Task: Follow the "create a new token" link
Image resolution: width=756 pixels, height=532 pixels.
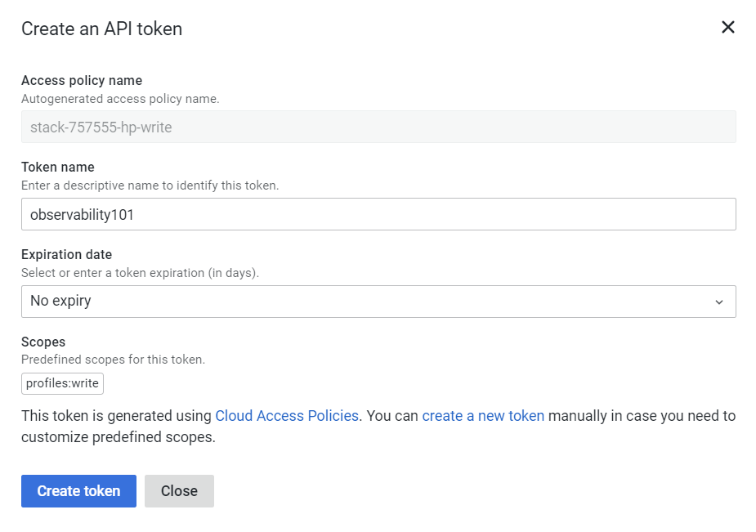Action: click(x=483, y=416)
